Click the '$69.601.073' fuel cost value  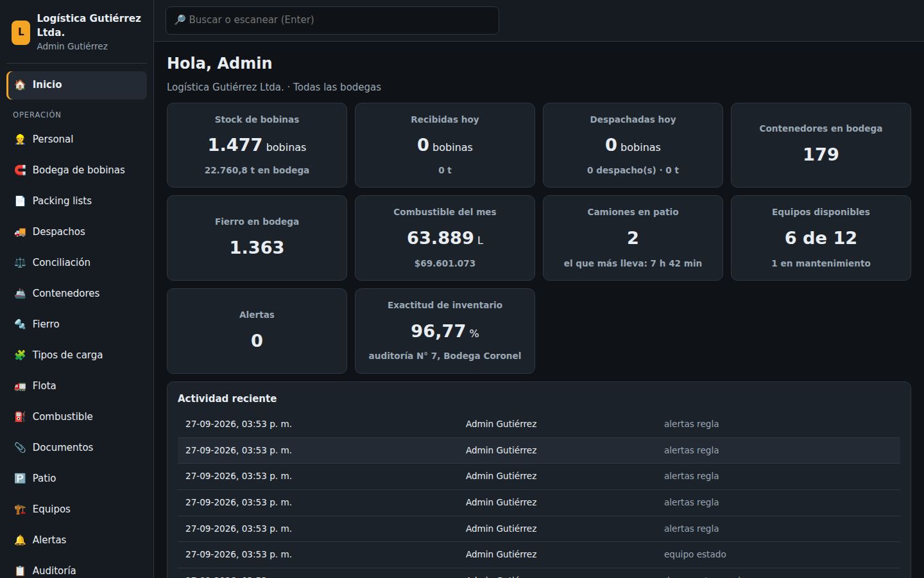pyautogui.click(x=445, y=263)
